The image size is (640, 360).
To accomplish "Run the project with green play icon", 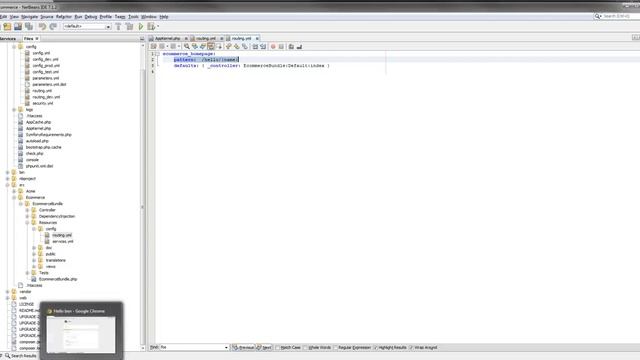I will 141,27.
